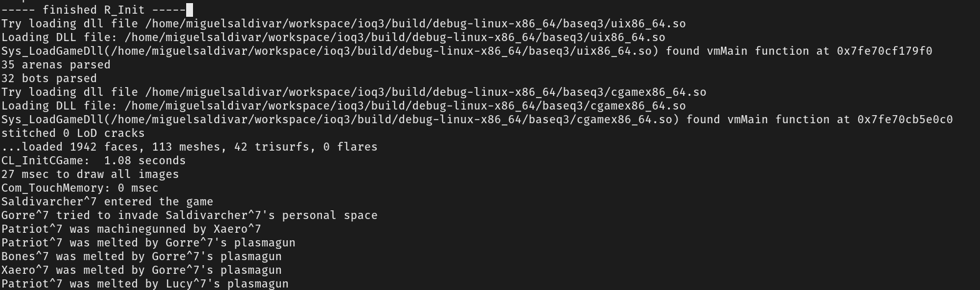Click the 'stitched 0 LoD cracks' line

[x=73, y=133]
